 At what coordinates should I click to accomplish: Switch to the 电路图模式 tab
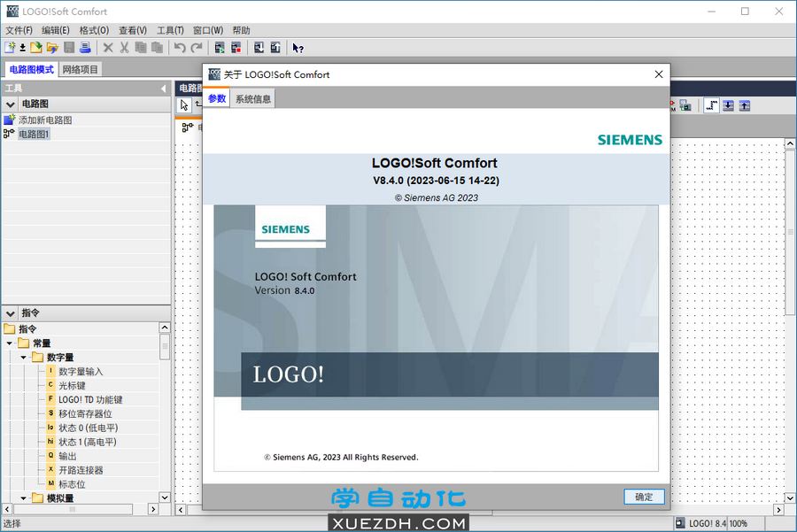click(32, 69)
